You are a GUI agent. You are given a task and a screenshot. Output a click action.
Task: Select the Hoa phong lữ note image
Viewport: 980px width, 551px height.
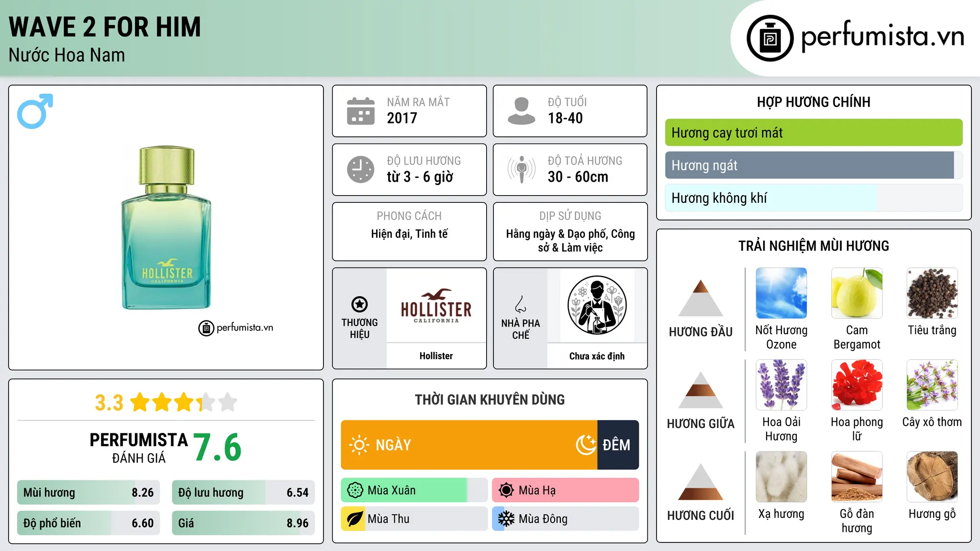(x=857, y=385)
